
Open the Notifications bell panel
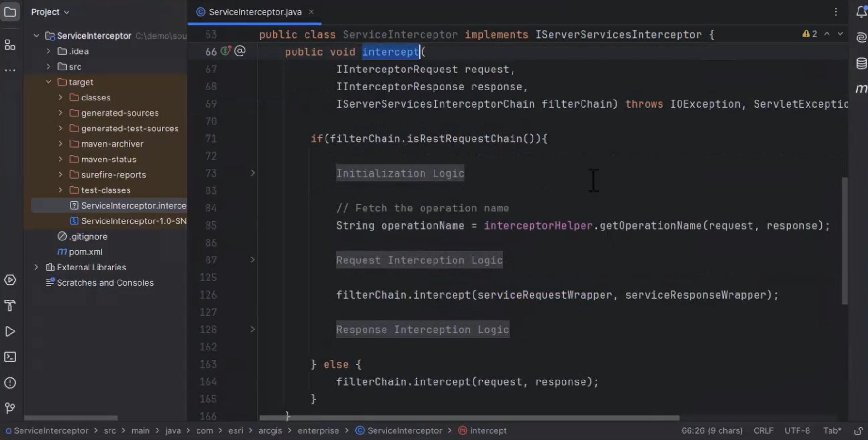point(861,12)
